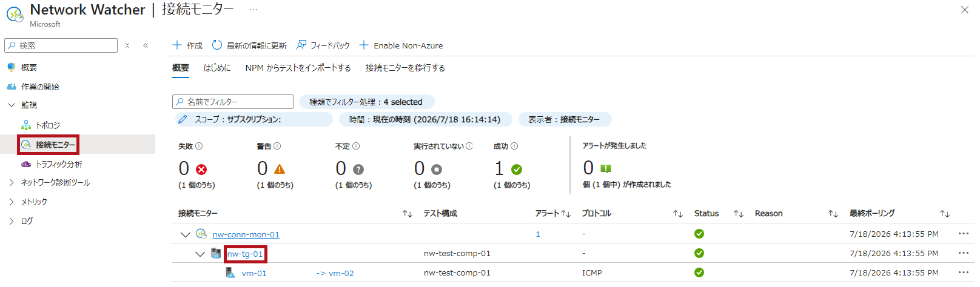Click the orange 警告 triangle icon

pyautogui.click(x=280, y=170)
